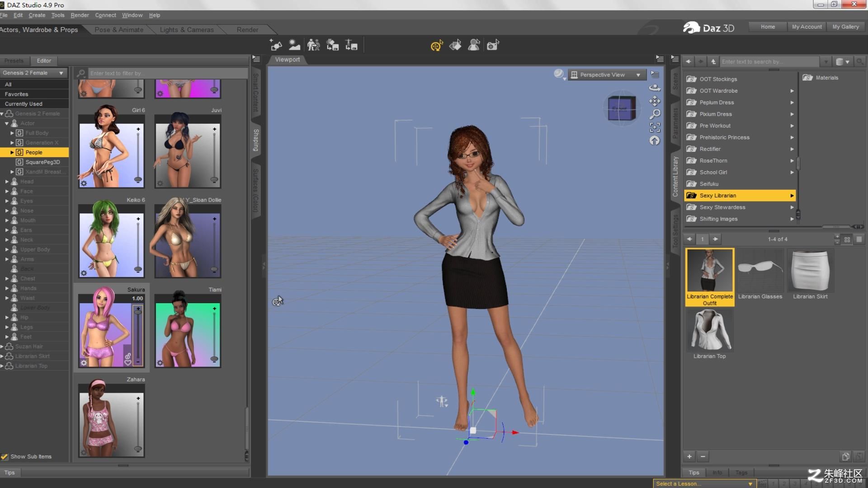Screen dimensions: 868x488
Task: Expand the Sexy Librarian folder arrow
Action: (792, 196)
